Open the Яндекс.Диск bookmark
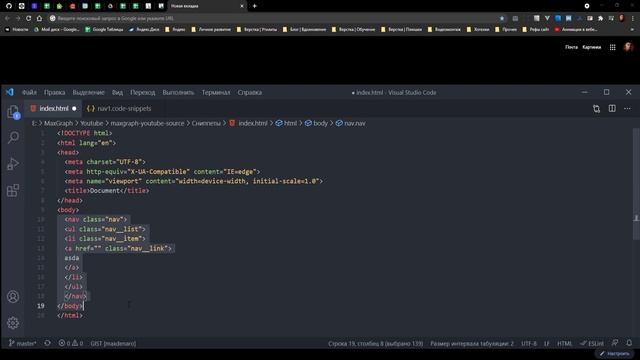The image size is (640, 360). [x=144, y=29]
